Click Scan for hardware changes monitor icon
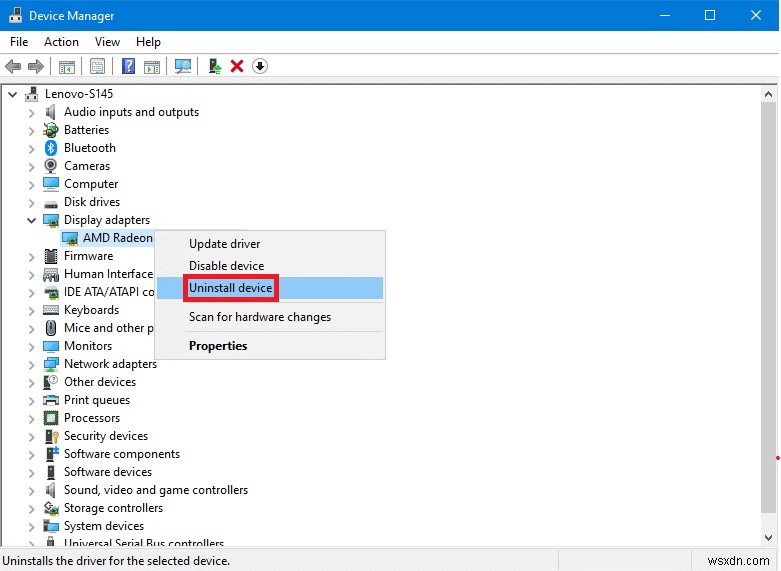 click(183, 66)
